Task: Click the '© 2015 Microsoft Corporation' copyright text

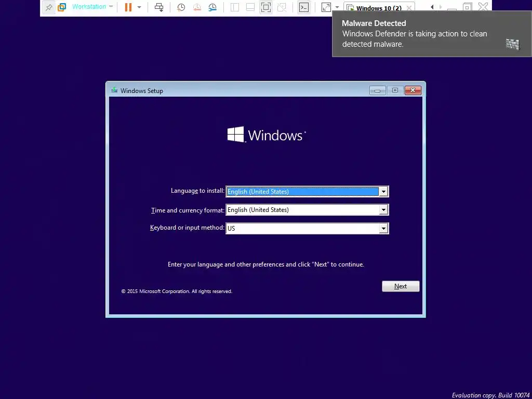Action: [177, 291]
